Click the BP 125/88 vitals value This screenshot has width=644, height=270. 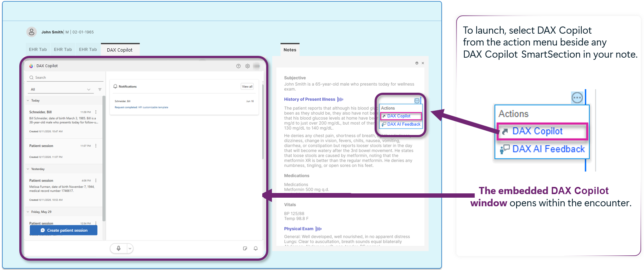[x=294, y=214]
